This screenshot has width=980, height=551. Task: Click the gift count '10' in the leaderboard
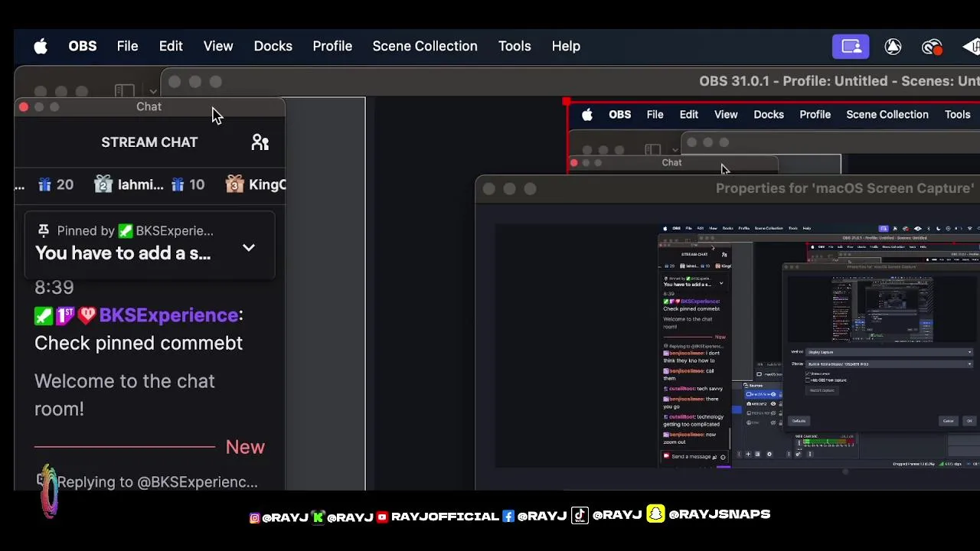pyautogui.click(x=197, y=184)
